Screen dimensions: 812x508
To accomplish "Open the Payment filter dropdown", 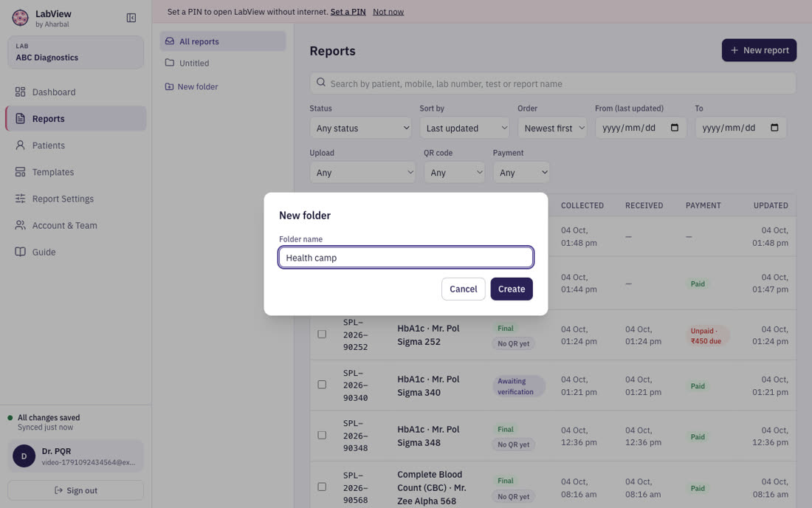I will pyautogui.click(x=521, y=173).
